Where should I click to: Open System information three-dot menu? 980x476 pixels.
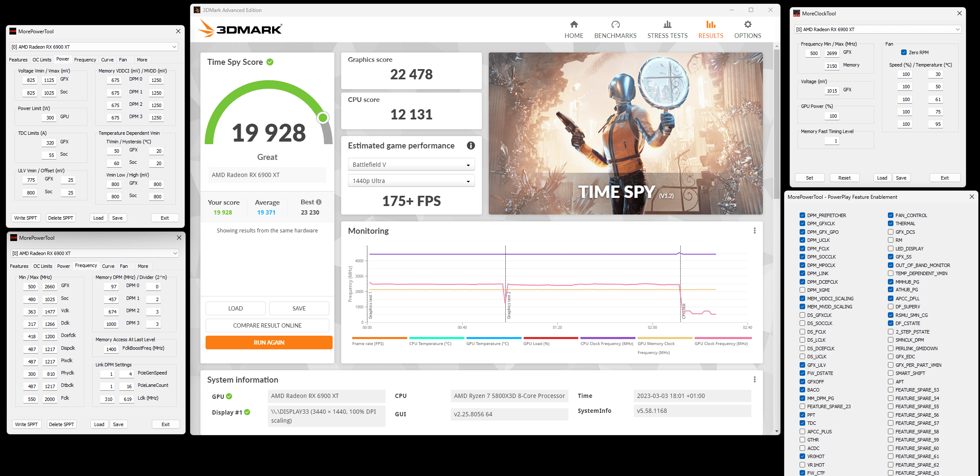tap(754, 380)
